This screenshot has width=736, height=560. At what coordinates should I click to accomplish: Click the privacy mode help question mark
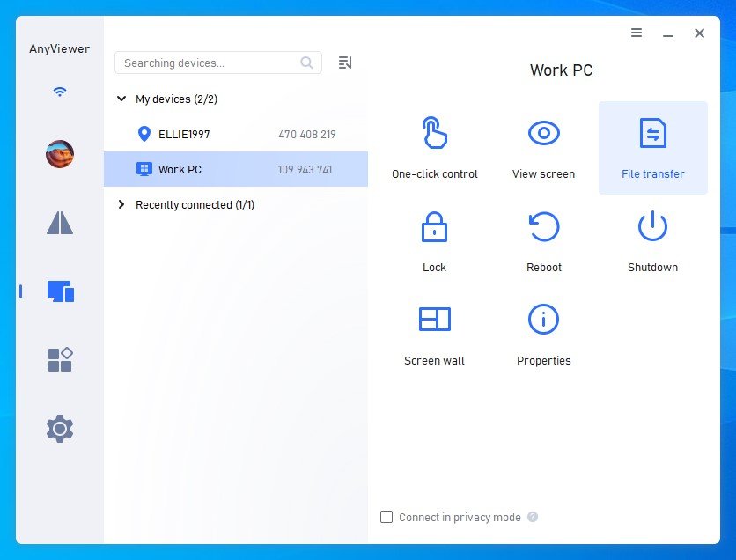(533, 518)
